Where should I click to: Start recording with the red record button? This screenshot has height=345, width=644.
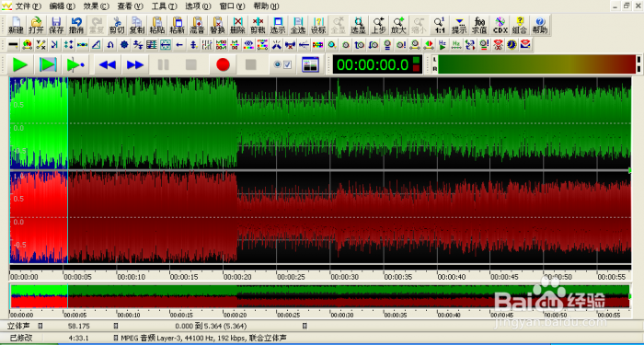click(223, 64)
